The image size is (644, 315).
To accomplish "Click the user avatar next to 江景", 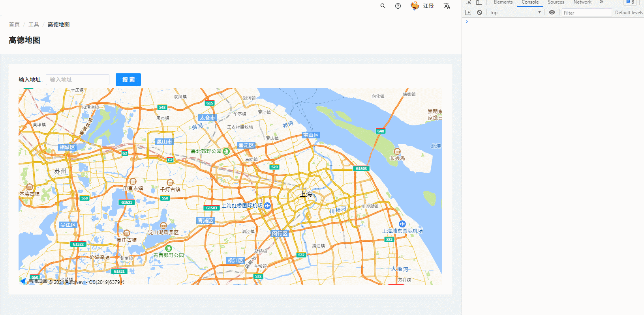I will [415, 6].
